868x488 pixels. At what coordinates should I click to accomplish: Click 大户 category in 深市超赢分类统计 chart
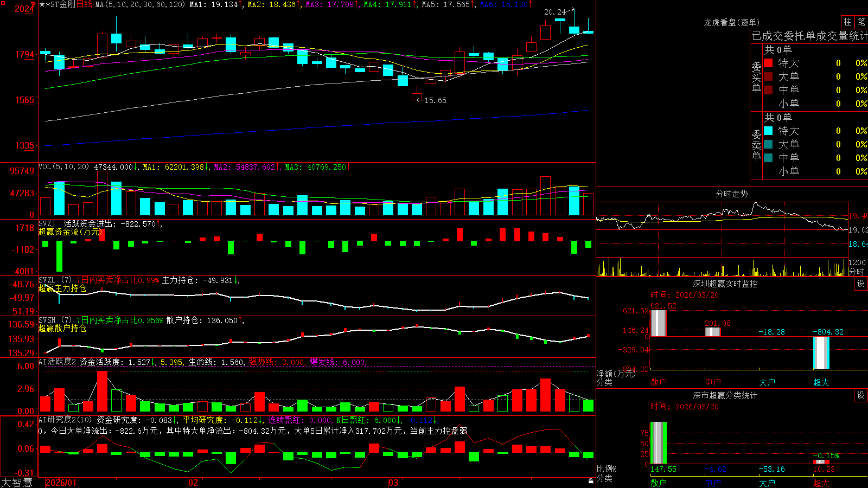pos(767,483)
